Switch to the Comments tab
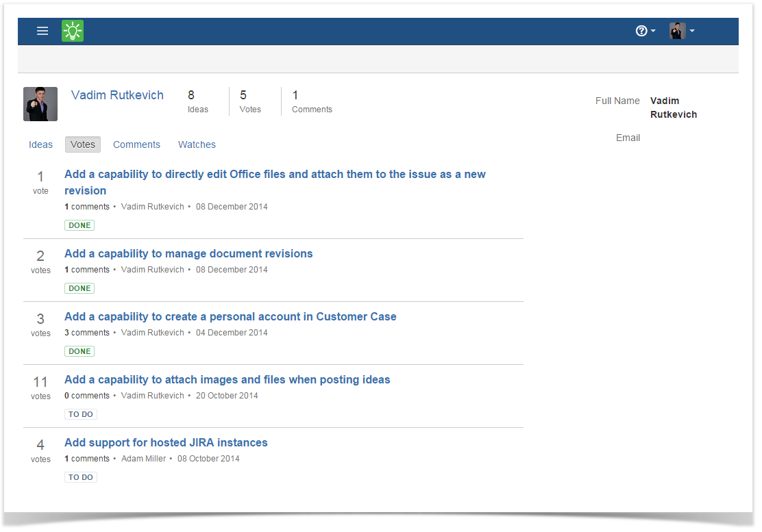 pyautogui.click(x=136, y=144)
